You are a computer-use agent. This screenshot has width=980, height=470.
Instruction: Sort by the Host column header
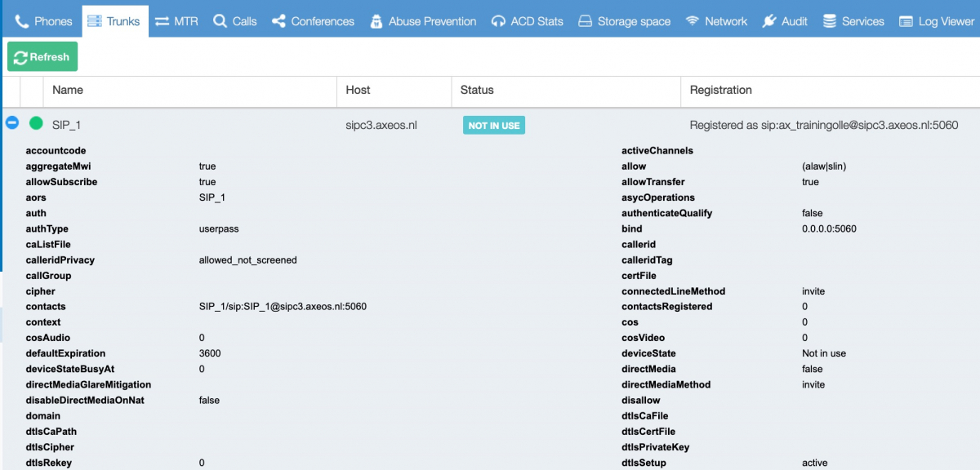[x=358, y=90]
